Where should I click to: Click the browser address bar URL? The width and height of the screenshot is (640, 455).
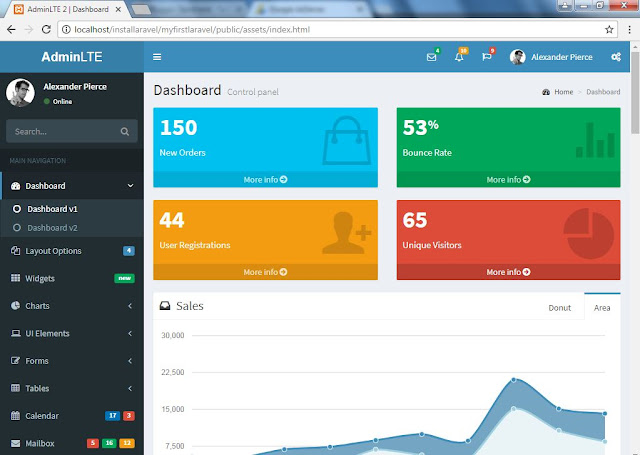pyautogui.click(x=192, y=29)
